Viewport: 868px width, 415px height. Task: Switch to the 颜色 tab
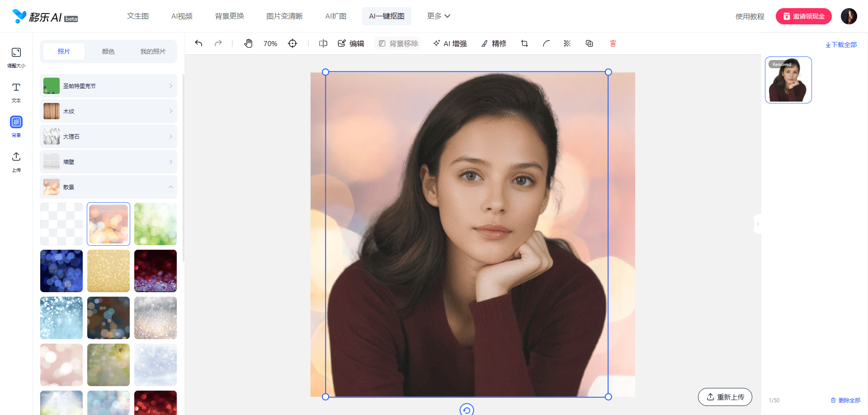click(x=108, y=51)
